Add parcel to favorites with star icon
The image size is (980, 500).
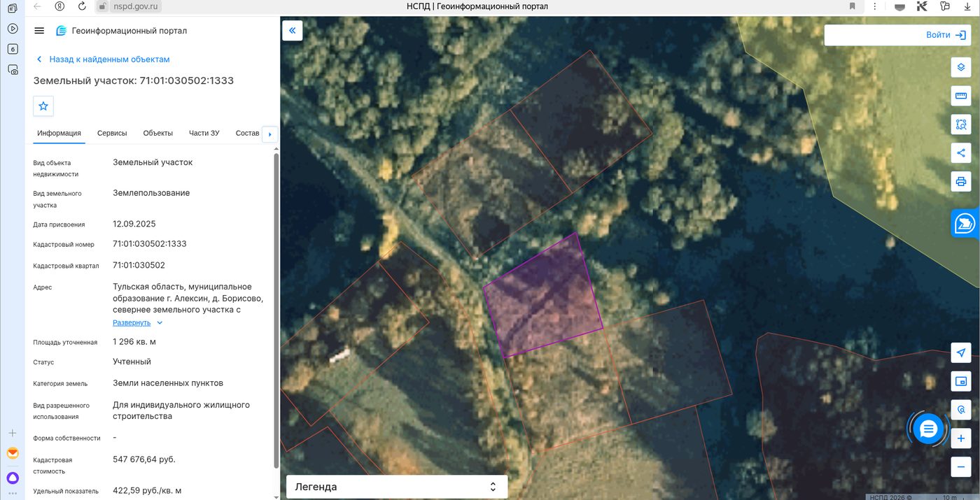(43, 106)
